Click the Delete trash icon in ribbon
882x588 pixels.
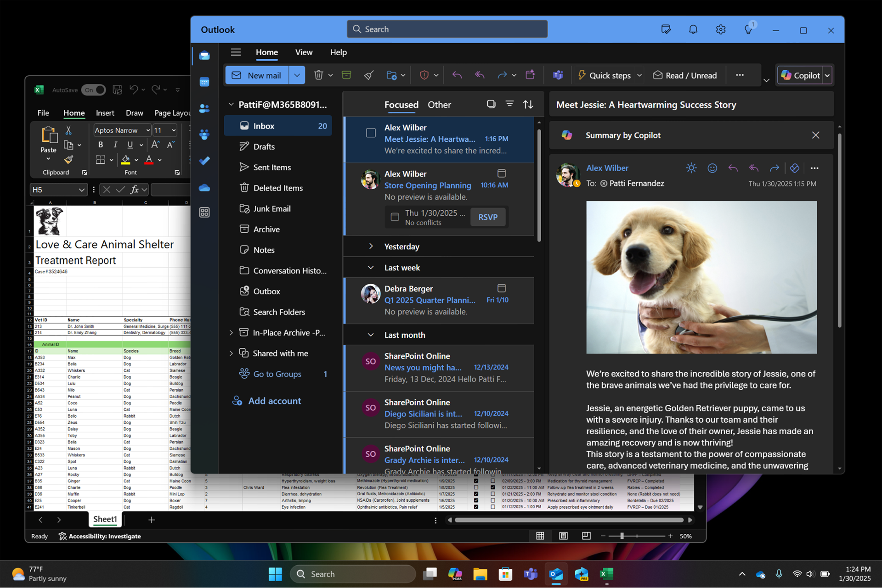[318, 75]
